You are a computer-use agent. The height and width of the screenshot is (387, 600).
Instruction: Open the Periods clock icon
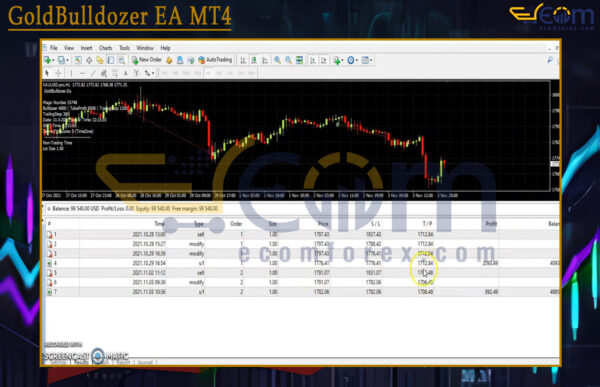351,60
